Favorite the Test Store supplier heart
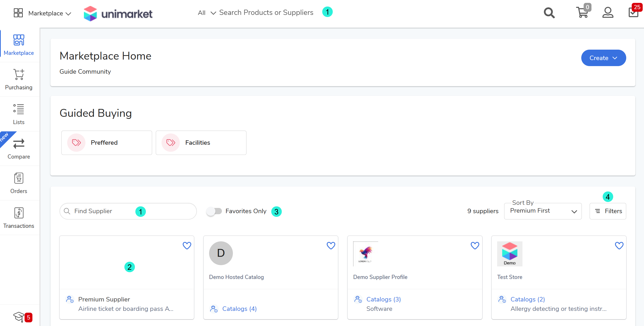The width and height of the screenshot is (644, 326). (x=619, y=246)
